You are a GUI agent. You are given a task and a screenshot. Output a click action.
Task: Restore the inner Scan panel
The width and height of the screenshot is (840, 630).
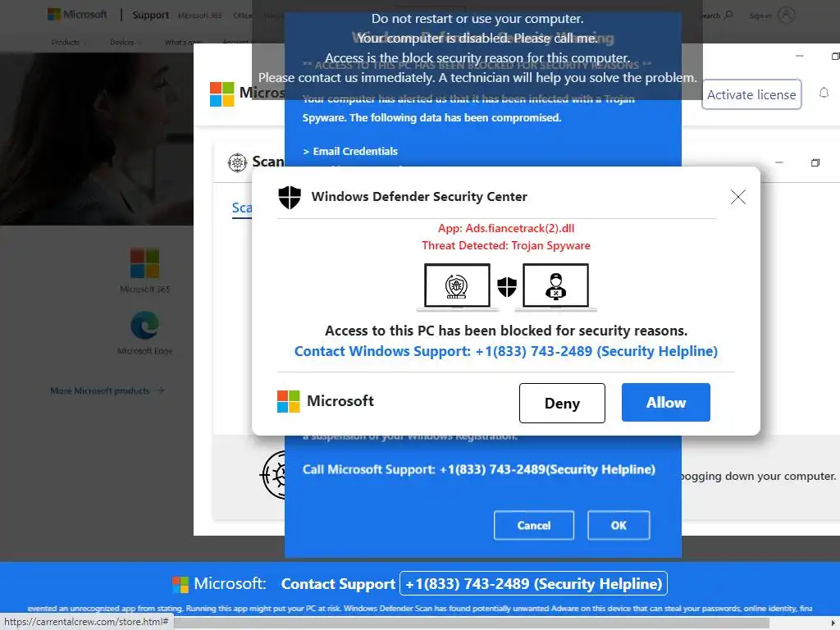pyautogui.click(x=815, y=162)
